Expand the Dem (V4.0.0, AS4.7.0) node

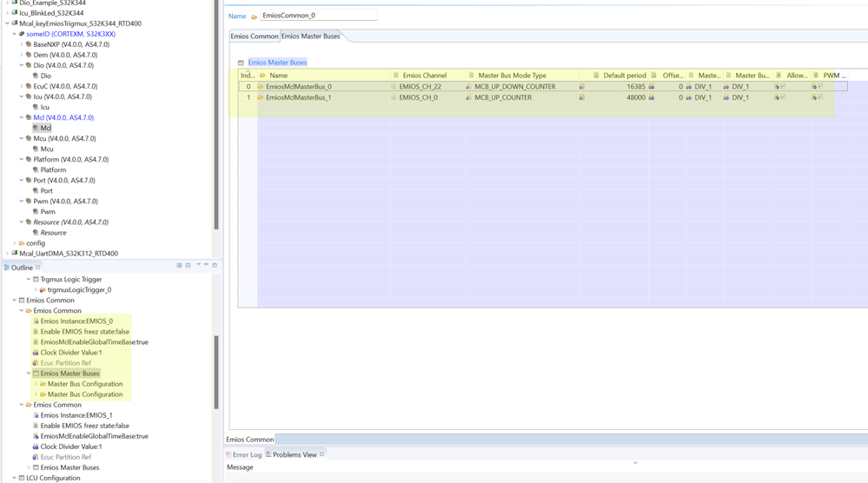[x=22, y=55]
